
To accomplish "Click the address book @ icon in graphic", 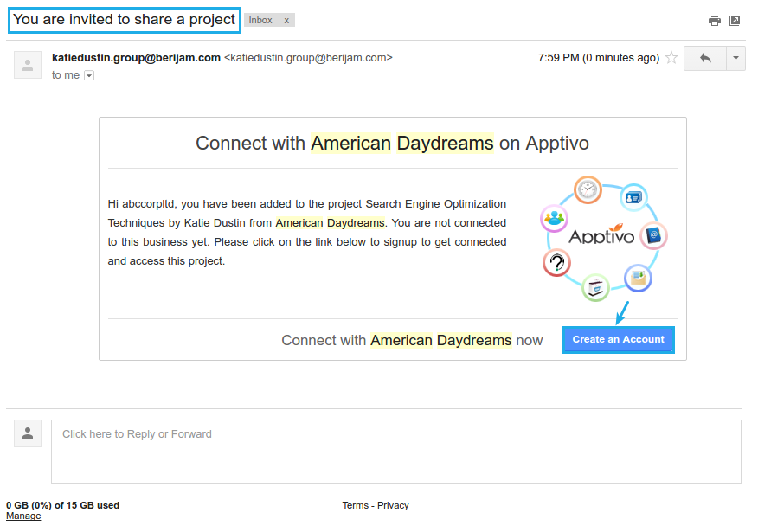I will point(653,235).
